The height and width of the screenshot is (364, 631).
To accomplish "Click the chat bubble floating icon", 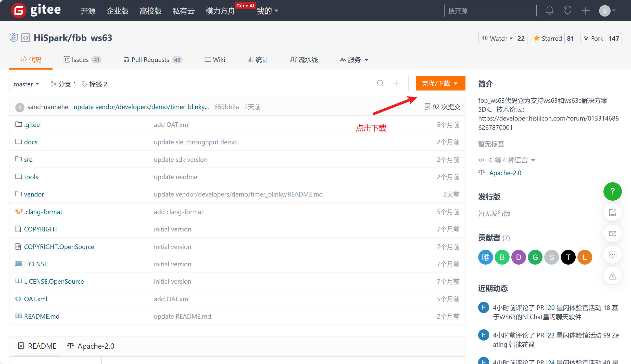I will (612, 255).
